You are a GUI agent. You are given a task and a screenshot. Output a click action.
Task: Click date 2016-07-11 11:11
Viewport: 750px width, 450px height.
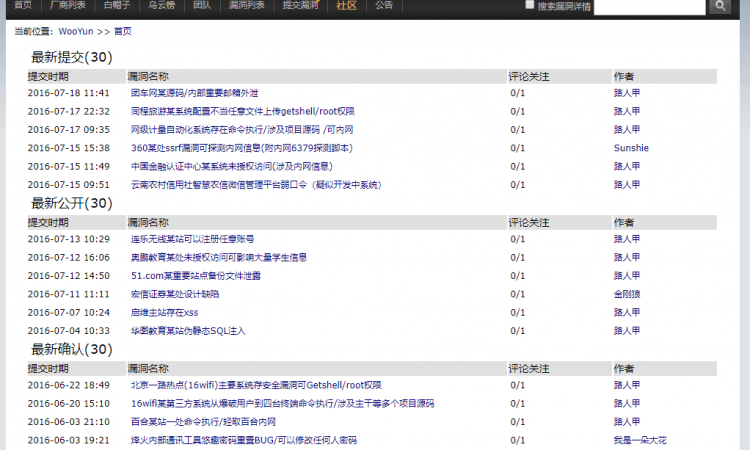(68, 294)
